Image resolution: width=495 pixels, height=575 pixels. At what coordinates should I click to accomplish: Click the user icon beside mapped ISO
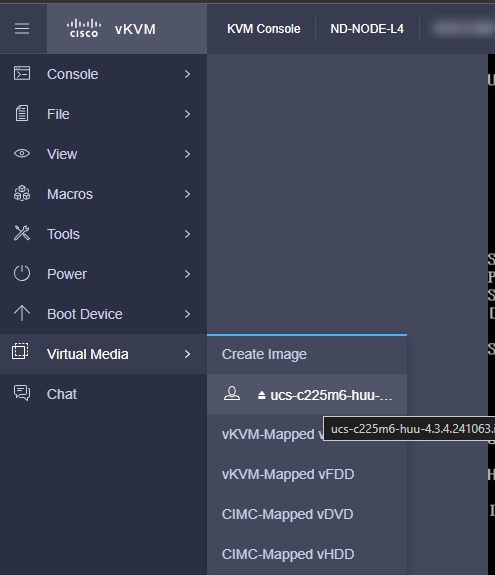(232, 394)
